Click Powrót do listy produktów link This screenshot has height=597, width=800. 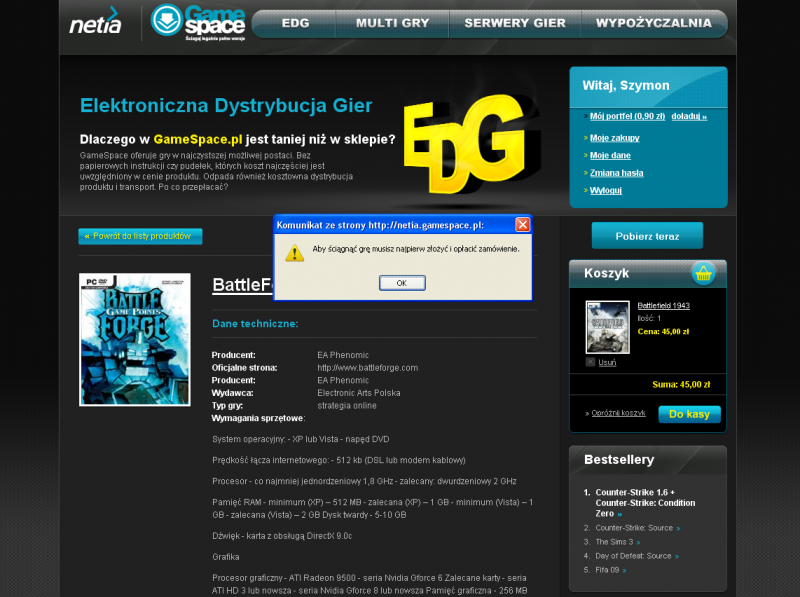(x=140, y=236)
